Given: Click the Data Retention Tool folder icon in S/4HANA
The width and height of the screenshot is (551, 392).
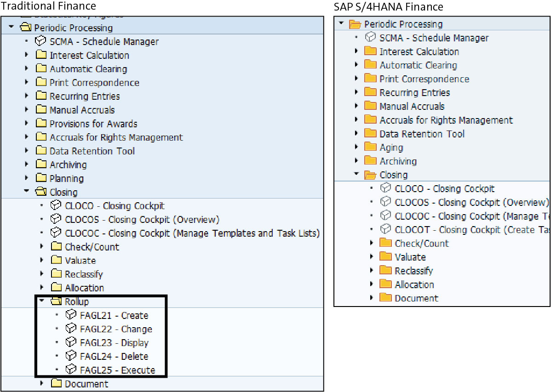Looking at the screenshot, I should click(x=370, y=133).
